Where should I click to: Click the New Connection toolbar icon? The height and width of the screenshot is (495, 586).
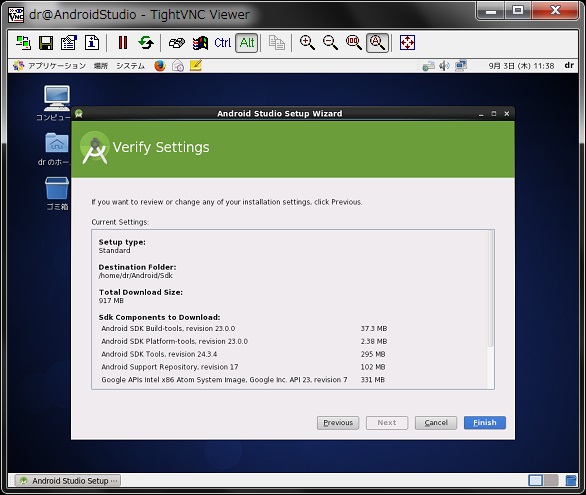(x=23, y=43)
